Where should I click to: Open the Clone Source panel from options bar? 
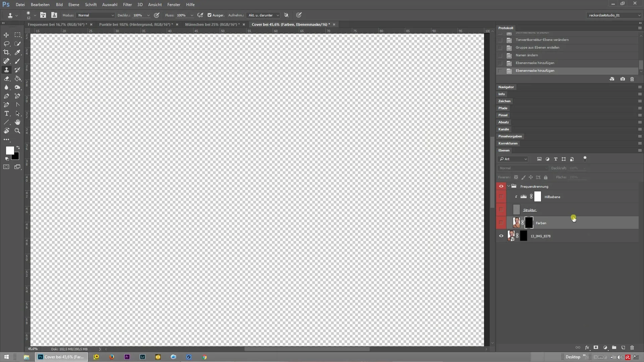(54, 15)
